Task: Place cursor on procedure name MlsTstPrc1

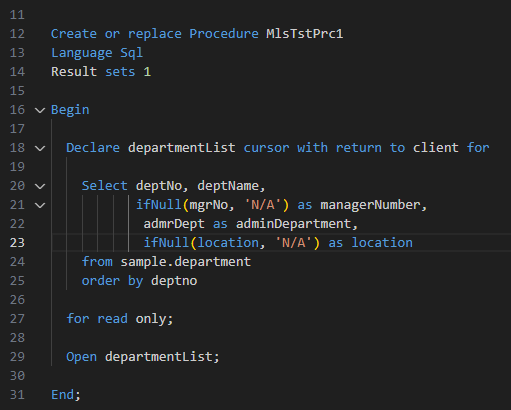Action: point(305,34)
